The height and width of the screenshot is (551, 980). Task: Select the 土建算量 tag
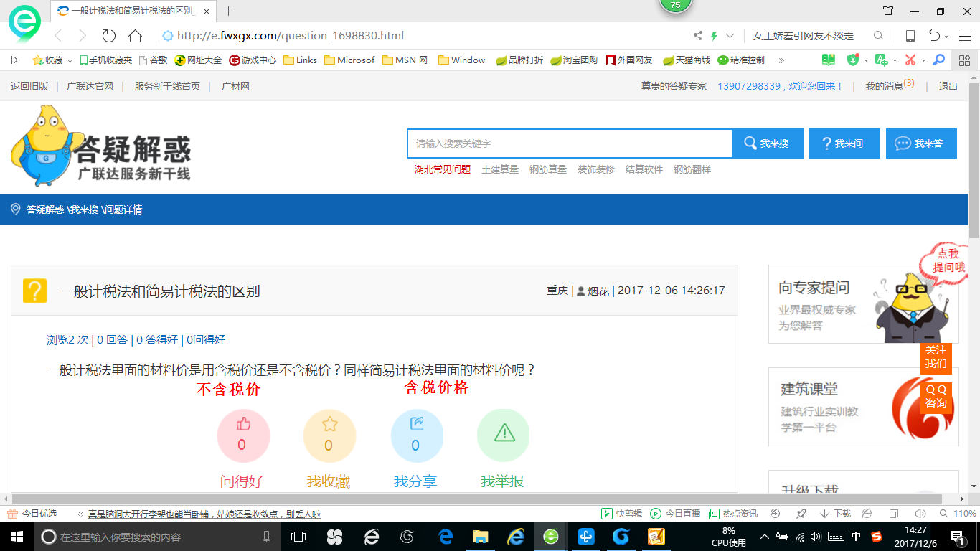500,170
